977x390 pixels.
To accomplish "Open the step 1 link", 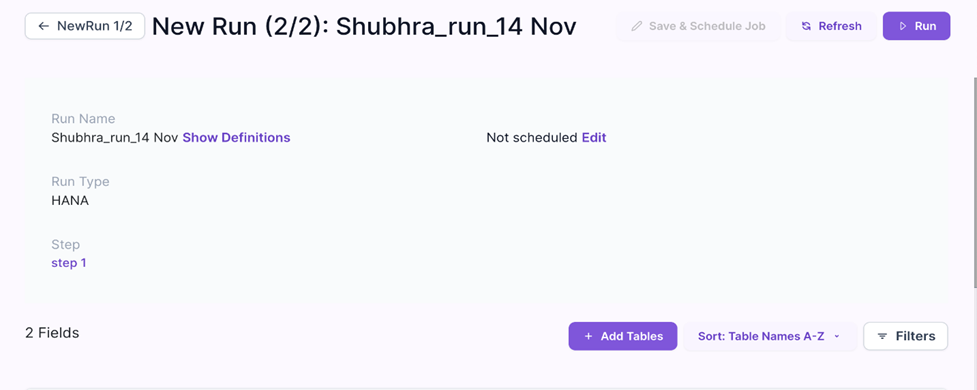I will [69, 263].
